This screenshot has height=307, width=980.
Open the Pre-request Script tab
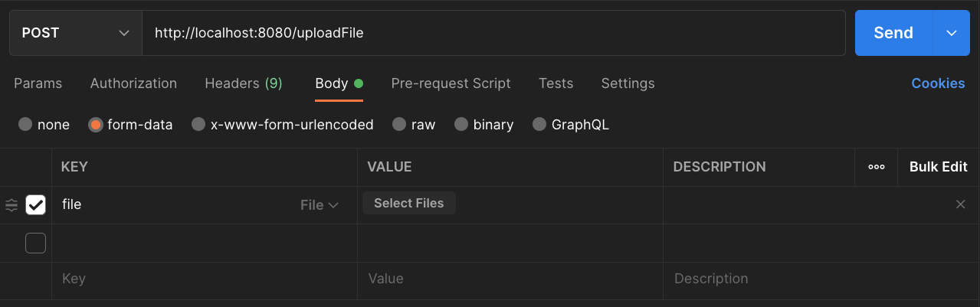point(451,83)
